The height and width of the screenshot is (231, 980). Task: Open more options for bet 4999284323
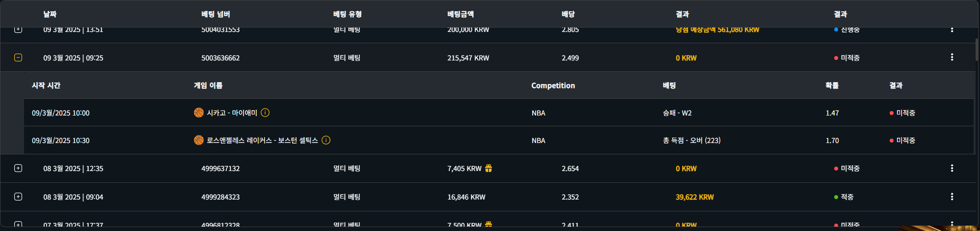click(x=952, y=197)
